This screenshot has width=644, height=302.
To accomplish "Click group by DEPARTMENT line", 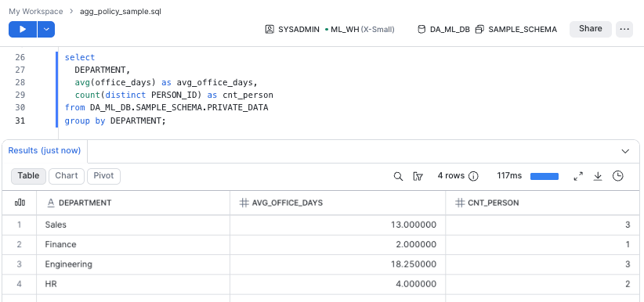I will click(115, 121).
